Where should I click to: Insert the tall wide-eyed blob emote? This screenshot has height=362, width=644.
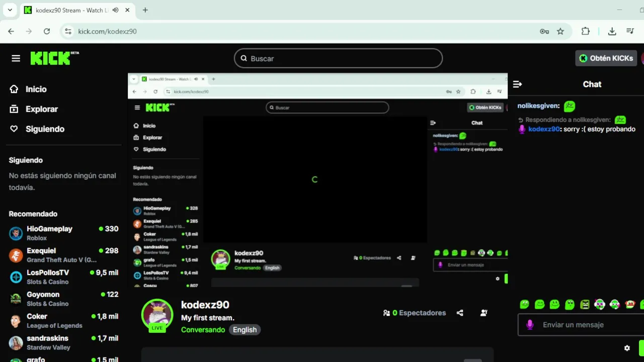click(570, 304)
